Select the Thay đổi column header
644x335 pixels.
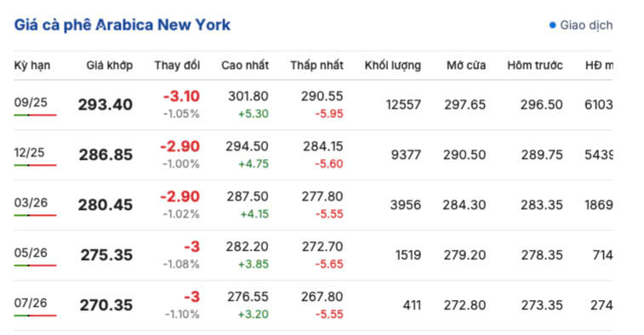tap(177, 65)
